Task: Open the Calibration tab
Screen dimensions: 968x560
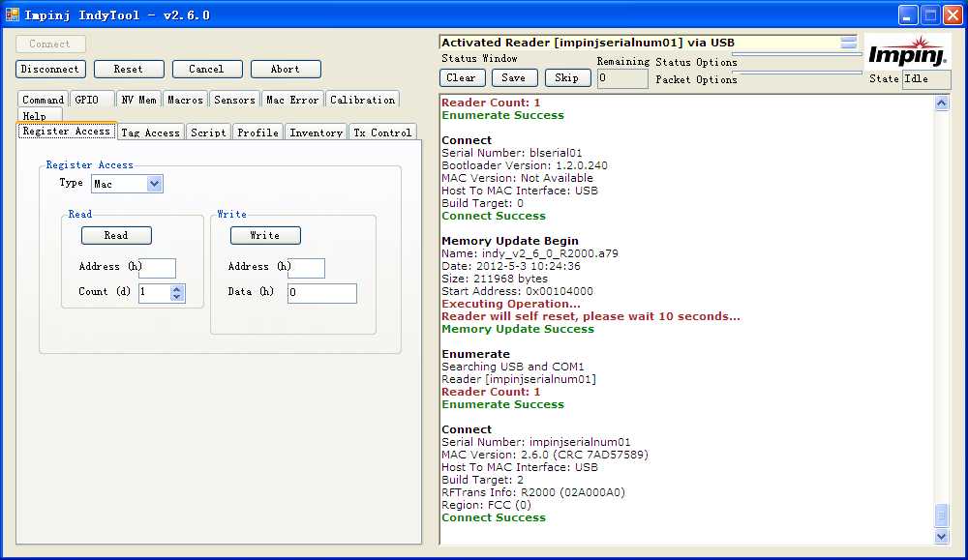Action: point(362,100)
